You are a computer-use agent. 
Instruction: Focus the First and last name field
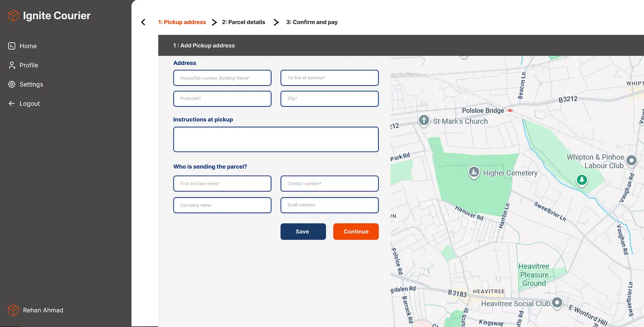pyautogui.click(x=222, y=184)
